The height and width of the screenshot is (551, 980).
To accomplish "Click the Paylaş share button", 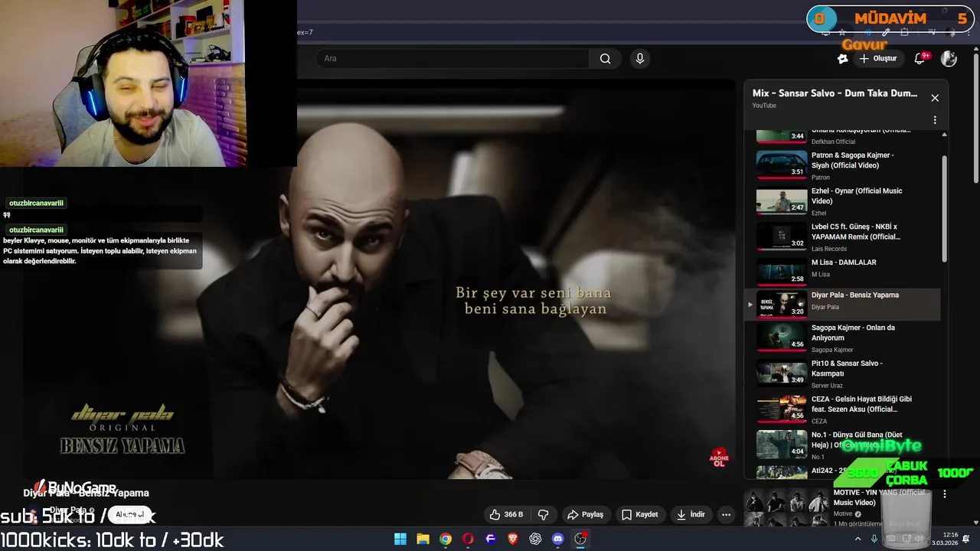I will pyautogui.click(x=586, y=514).
